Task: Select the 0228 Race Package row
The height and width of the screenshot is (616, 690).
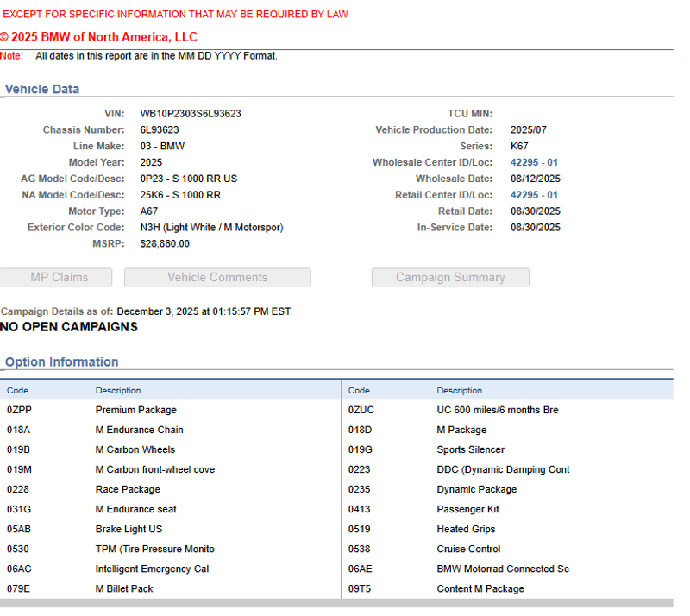Action: (128, 489)
